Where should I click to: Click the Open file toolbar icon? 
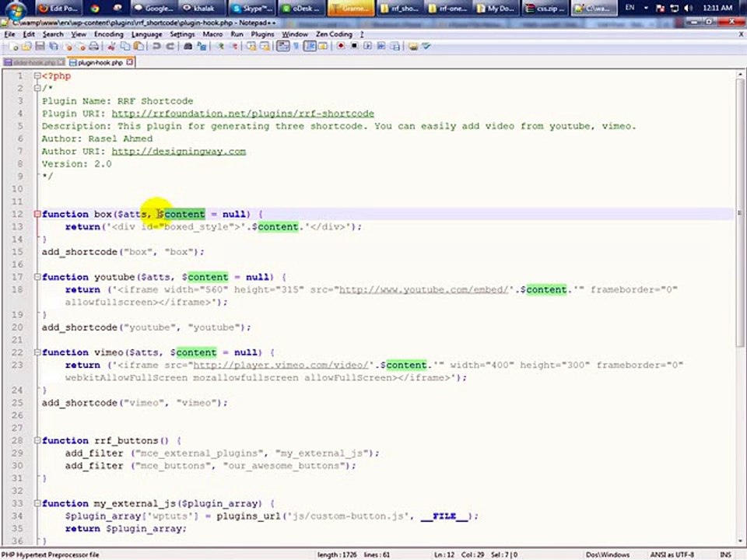(26, 46)
